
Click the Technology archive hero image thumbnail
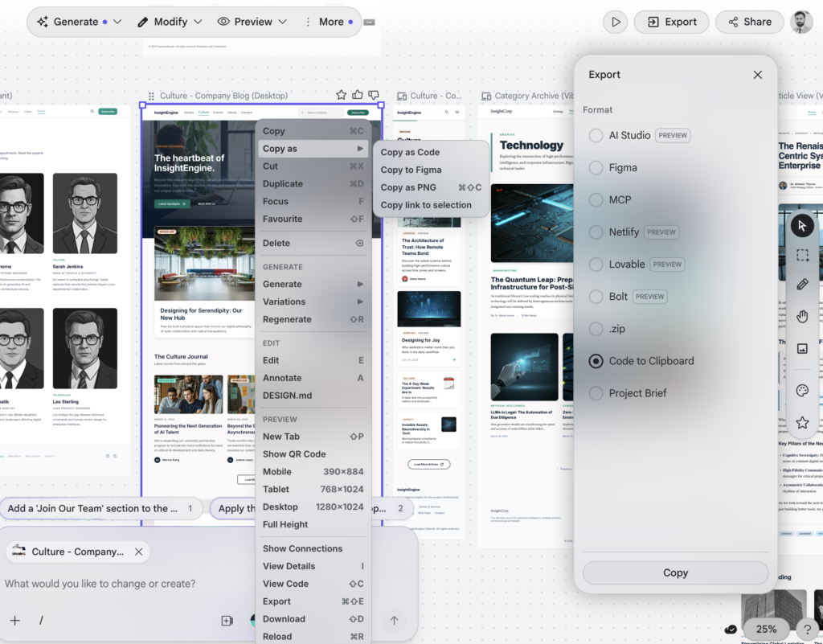(532, 223)
